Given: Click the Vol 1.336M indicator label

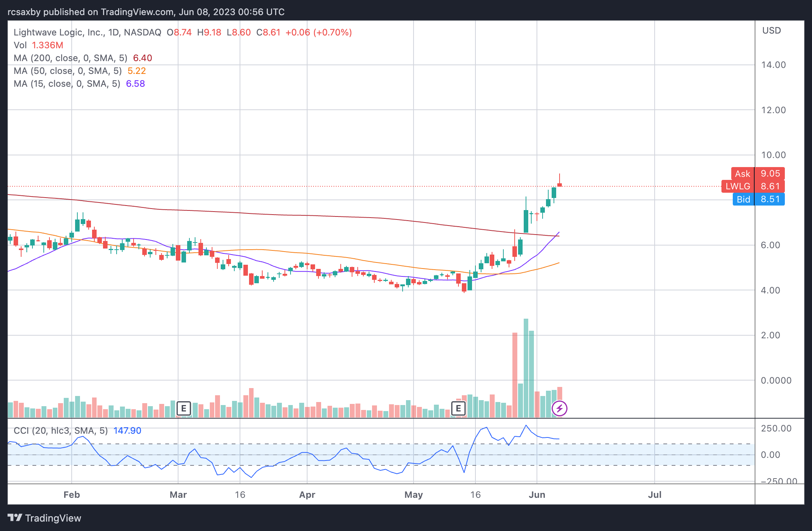Looking at the screenshot, I should 38,45.
